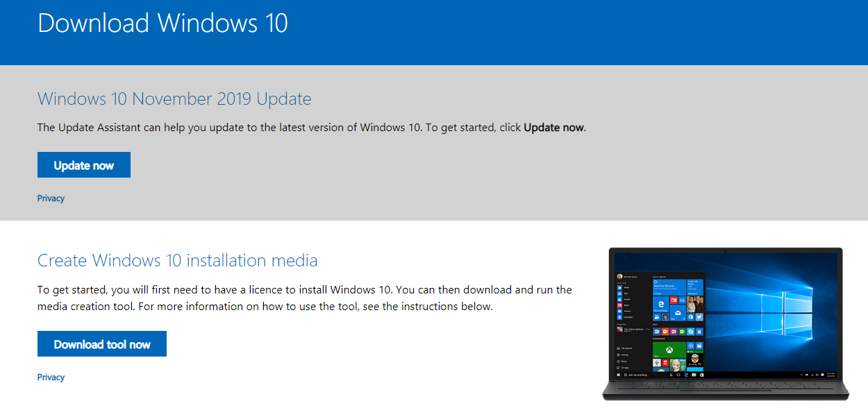Click the Update now button
The image size is (868, 410).
pos(84,165)
